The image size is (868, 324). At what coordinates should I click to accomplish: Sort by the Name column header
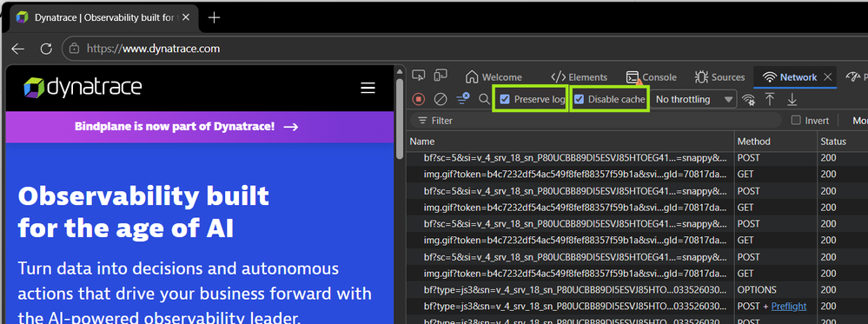(x=570, y=142)
